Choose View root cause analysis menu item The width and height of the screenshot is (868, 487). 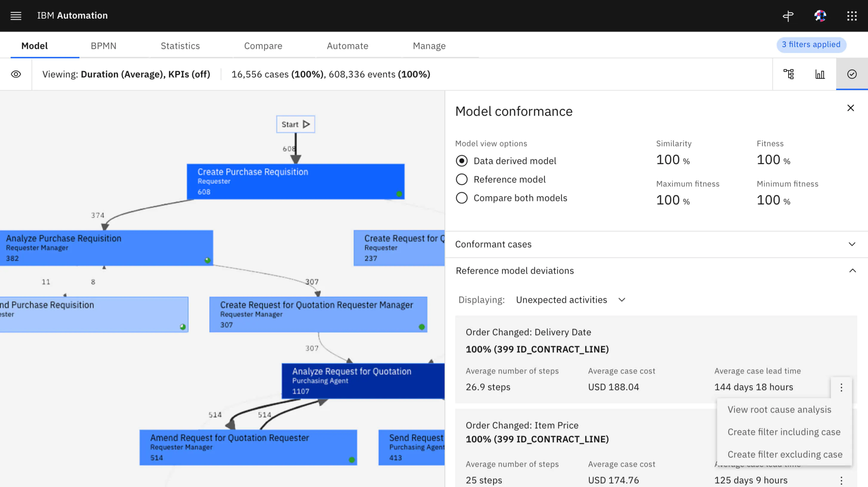(x=779, y=409)
